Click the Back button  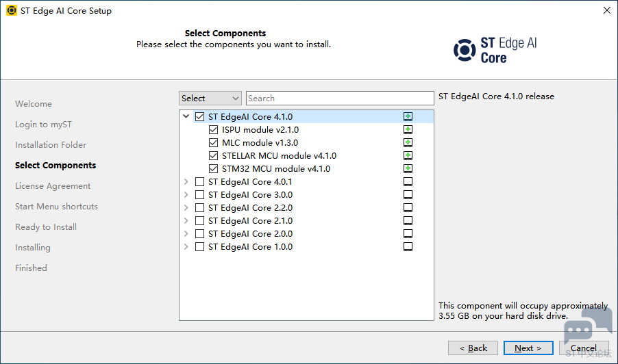pos(473,348)
